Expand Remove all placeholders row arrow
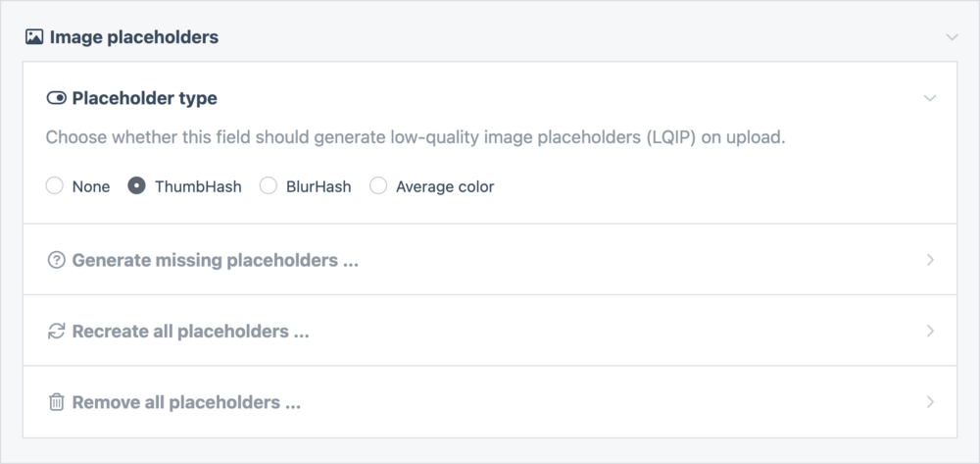Screen dimensions: 980x464 click(930, 402)
